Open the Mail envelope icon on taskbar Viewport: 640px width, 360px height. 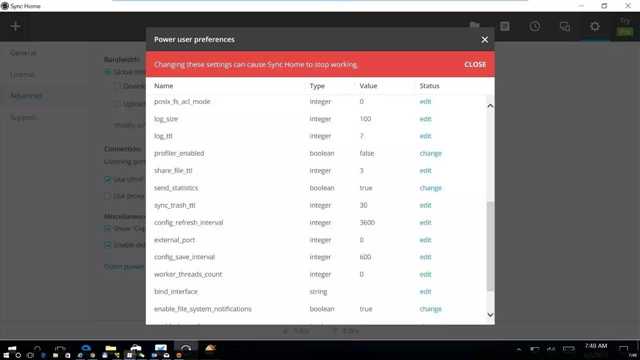pyautogui.click(x=161, y=348)
